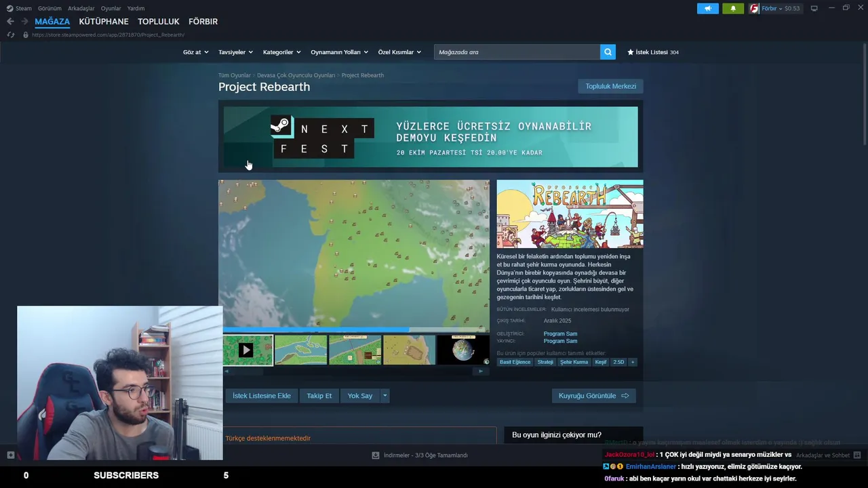Switch to the FÖRBIR profile tab
Viewport: 868px width, 488px height.
point(203,22)
